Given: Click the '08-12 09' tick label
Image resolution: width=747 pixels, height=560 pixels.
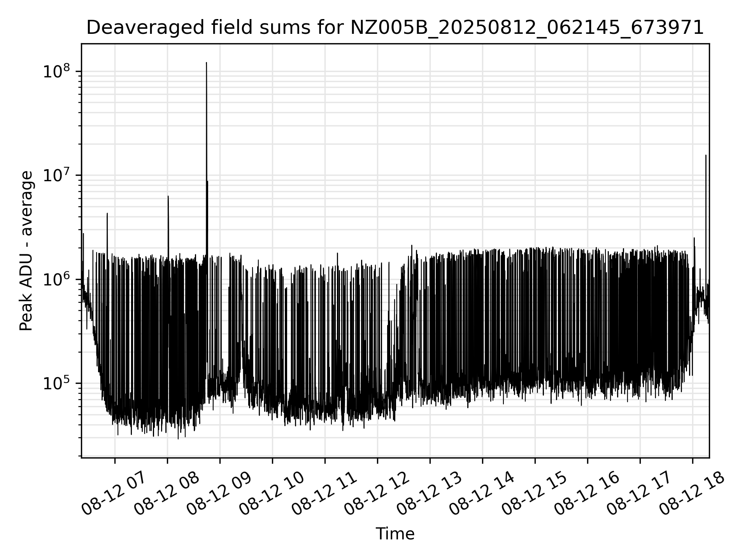Looking at the screenshot, I should coord(219,493).
